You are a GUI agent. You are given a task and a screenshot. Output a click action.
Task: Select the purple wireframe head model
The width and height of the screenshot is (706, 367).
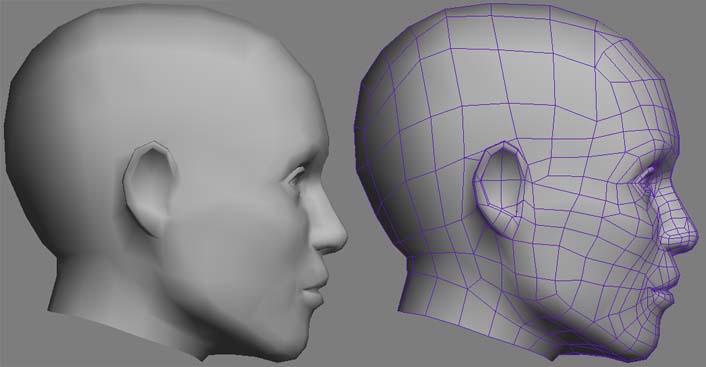[x=525, y=182]
